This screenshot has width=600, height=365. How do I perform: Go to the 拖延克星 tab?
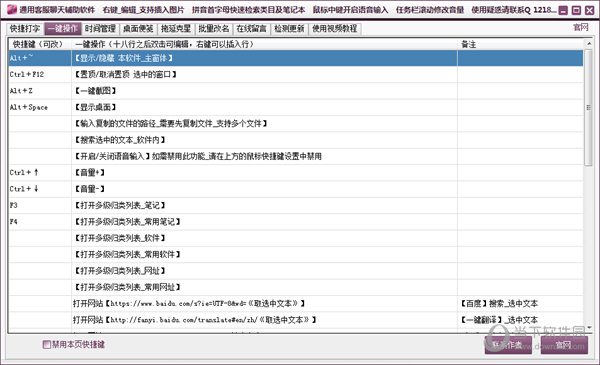click(x=176, y=29)
